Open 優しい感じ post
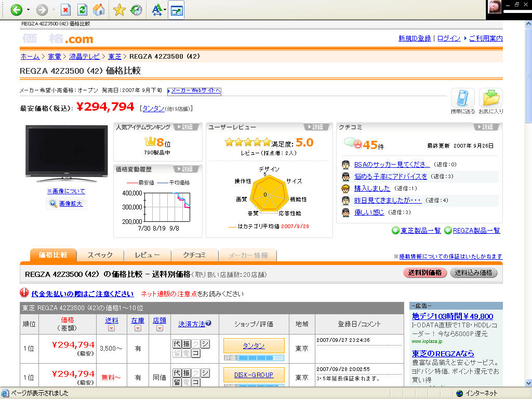 pos(369,212)
